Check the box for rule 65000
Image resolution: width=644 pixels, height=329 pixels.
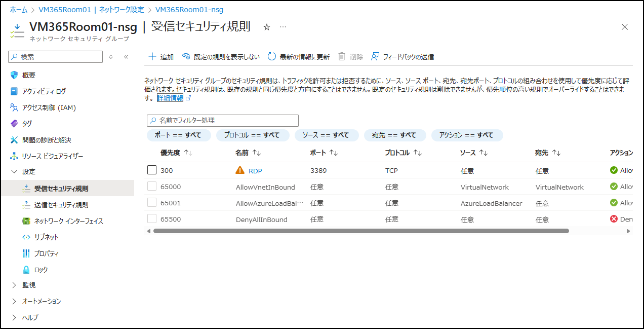click(152, 187)
